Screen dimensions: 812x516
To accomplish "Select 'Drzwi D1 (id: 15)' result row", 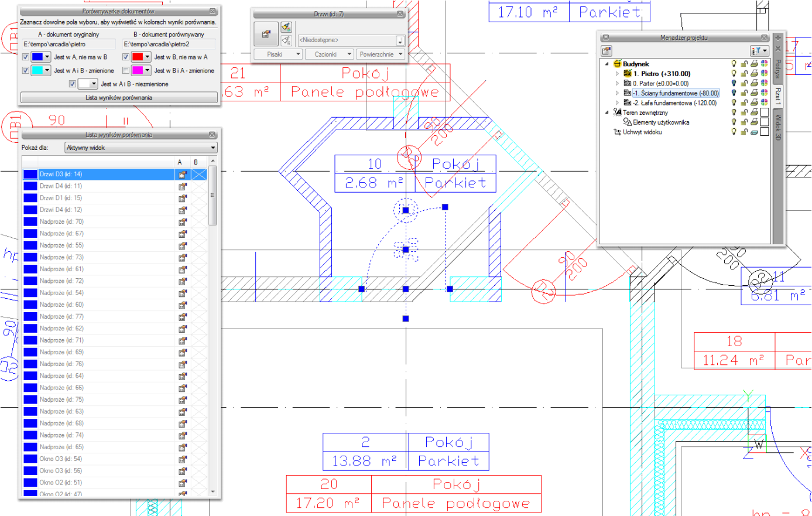I will coord(115,198).
